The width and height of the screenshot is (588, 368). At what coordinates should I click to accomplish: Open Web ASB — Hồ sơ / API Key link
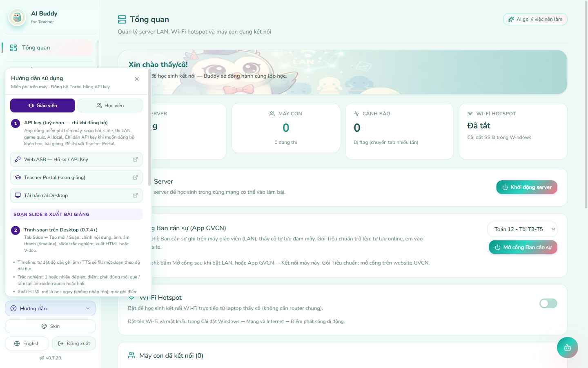pyautogui.click(x=76, y=159)
